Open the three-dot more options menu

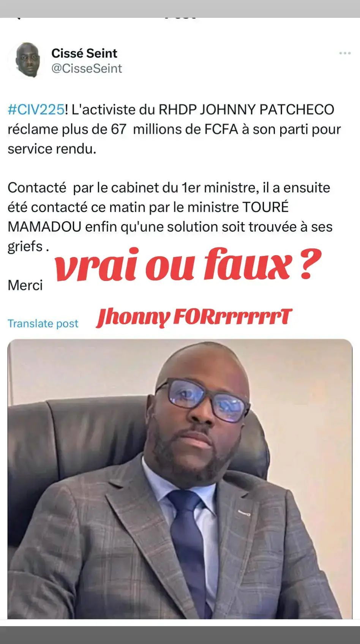(x=345, y=53)
